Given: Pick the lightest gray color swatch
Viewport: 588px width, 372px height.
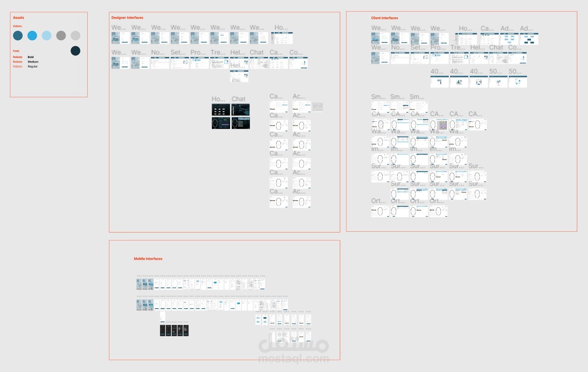Looking at the screenshot, I should pos(75,35).
